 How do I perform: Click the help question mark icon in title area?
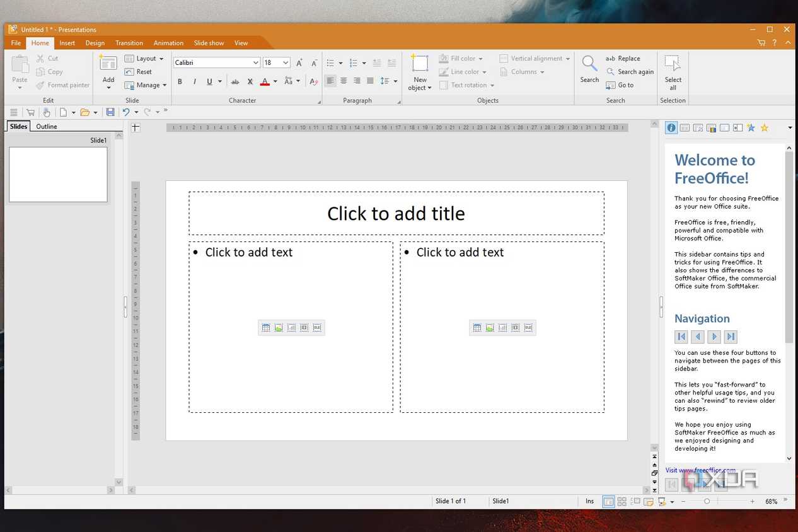pyautogui.click(x=775, y=43)
